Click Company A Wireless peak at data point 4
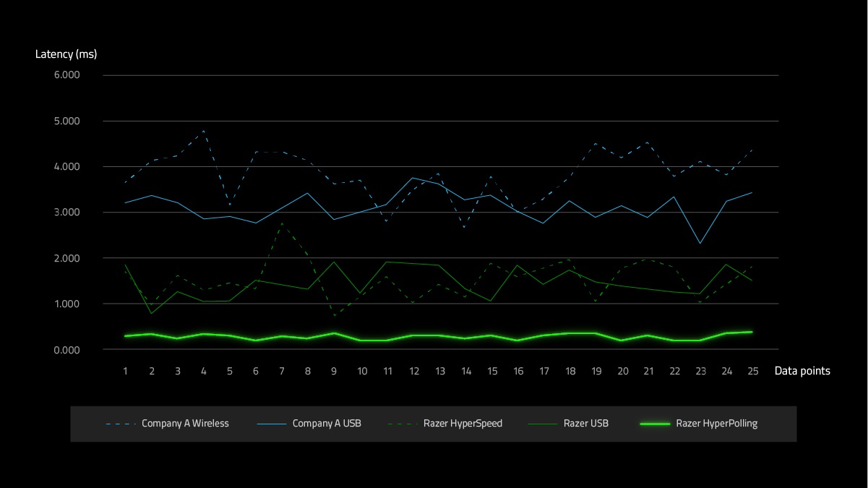The height and width of the screenshot is (488, 868). [x=204, y=131]
